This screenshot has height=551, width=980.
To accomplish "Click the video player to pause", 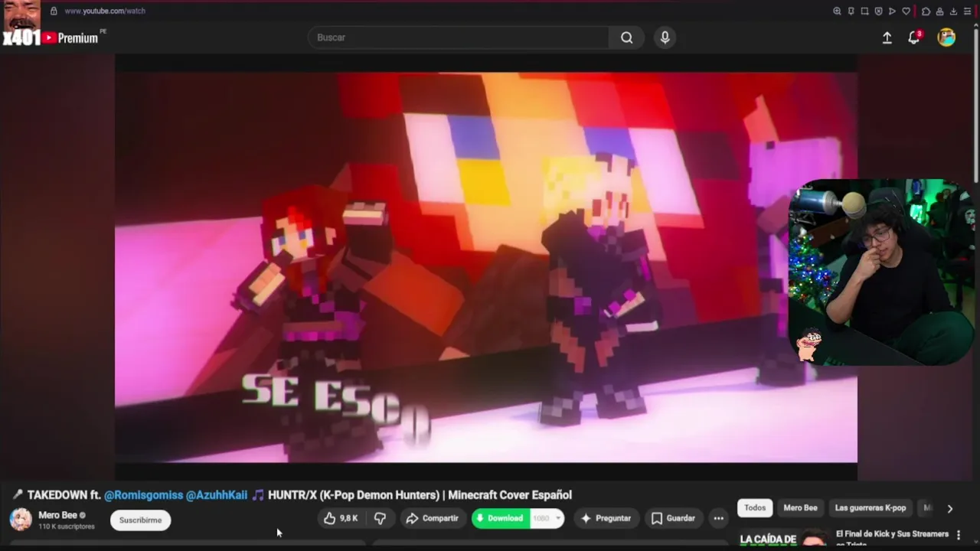I will [486, 267].
